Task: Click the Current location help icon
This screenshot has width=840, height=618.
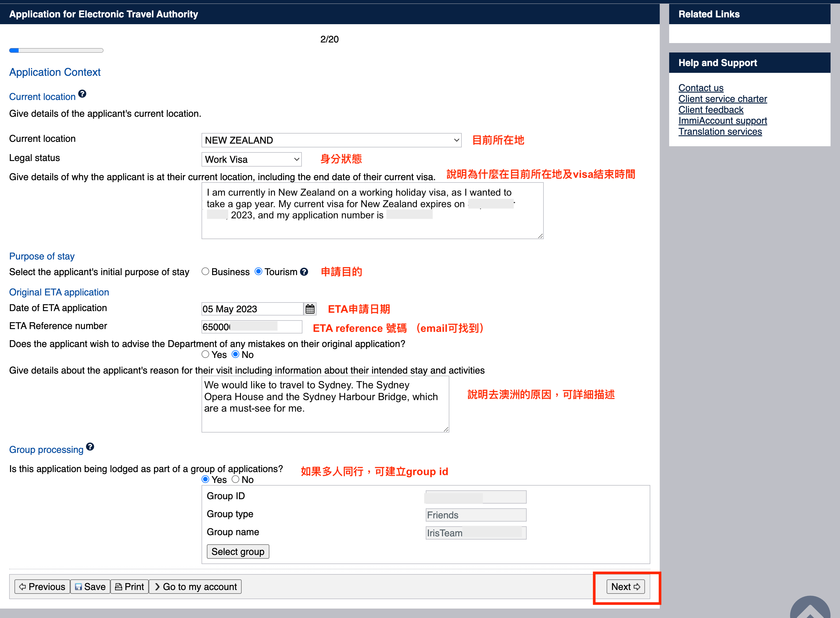Action: 82,94
